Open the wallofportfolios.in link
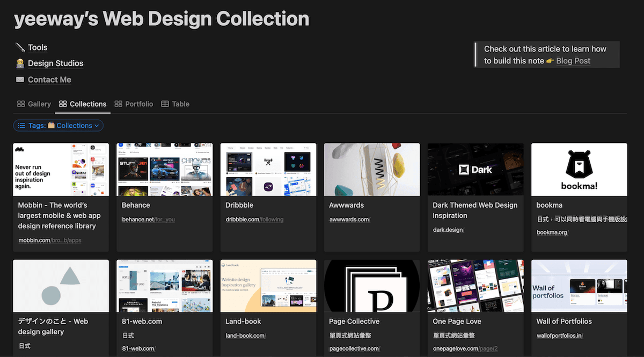This screenshot has width=644, height=357. 560,336
